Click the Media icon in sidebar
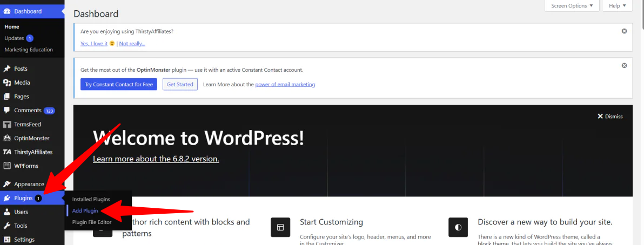Image resolution: width=644 pixels, height=245 pixels. [x=7, y=83]
